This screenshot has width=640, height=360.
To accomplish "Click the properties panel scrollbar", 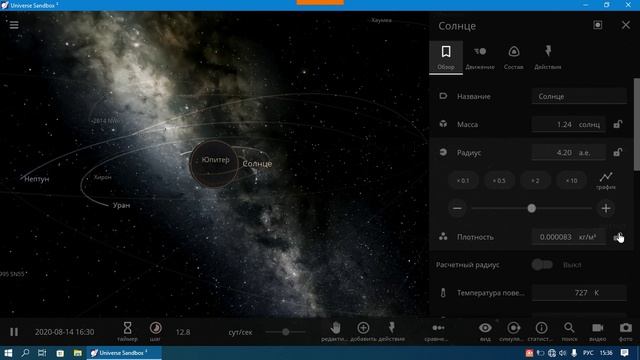I will click(636, 124).
